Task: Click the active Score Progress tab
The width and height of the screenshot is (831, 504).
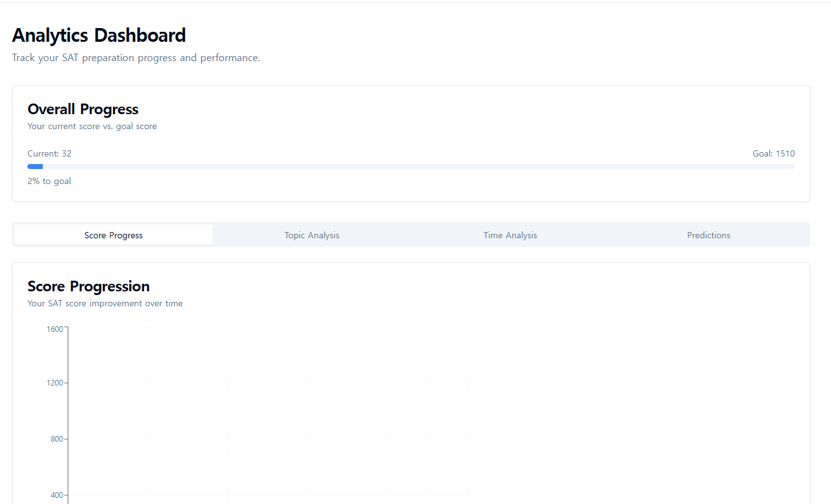Action: tap(113, 235)
